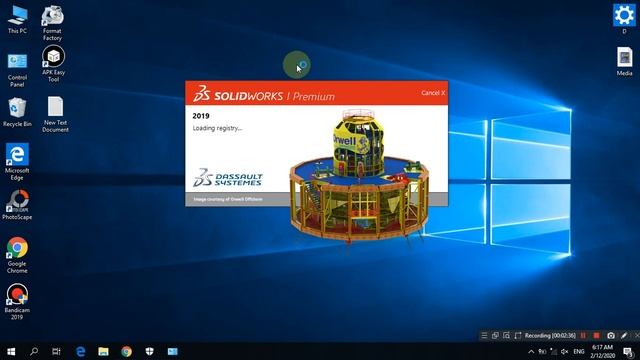
Task: Open Task View from taskbar
Action: point(56,351)
